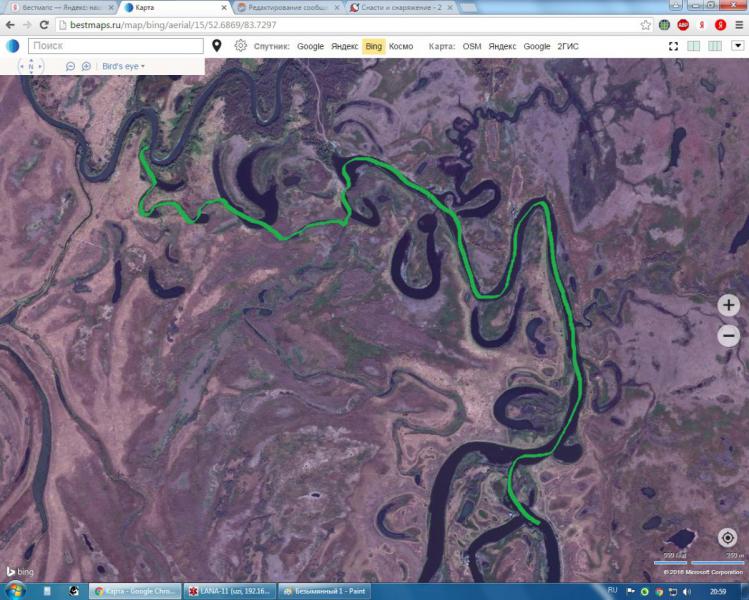
Task: Switch to three-pane split map view
Action: pyautogui.click(x=715, y=46)
